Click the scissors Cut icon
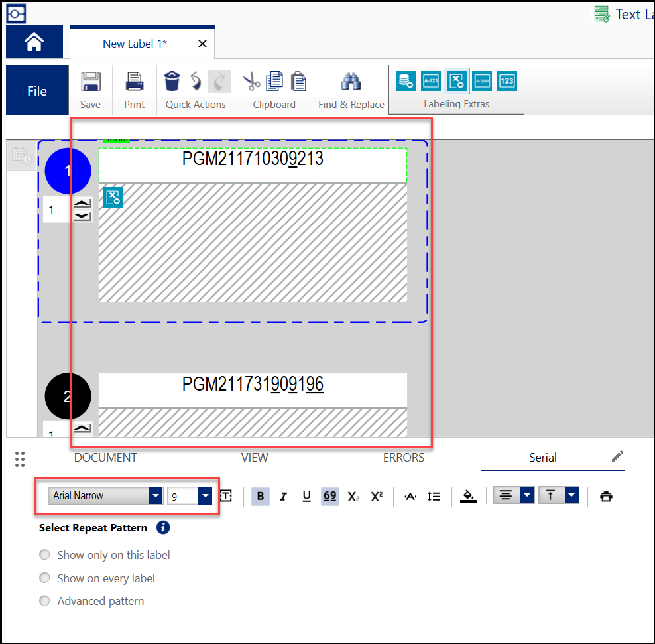This screenshot has width=655, height=644. tap(251, 82)
